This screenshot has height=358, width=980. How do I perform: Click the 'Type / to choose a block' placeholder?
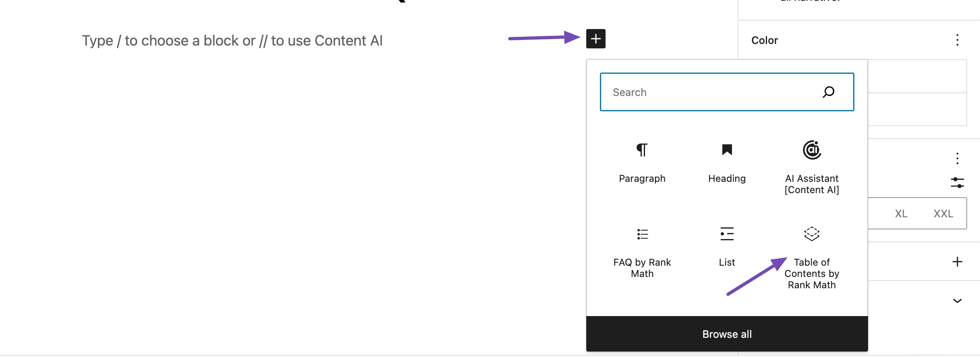[232, 41]
